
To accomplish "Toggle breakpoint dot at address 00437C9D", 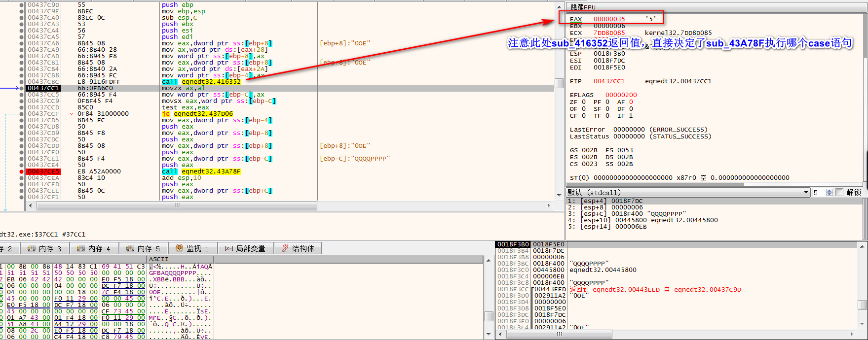I will click(21, 5).
